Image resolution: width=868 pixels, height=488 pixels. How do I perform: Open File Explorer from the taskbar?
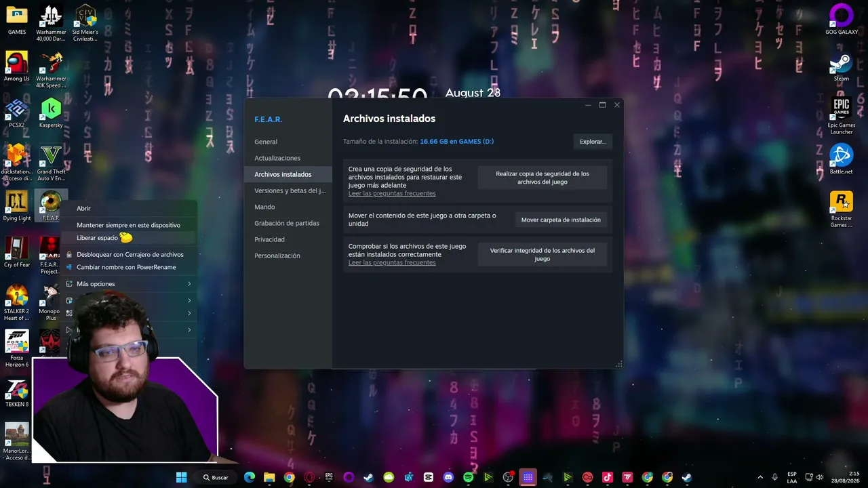(x=269, y=477)
